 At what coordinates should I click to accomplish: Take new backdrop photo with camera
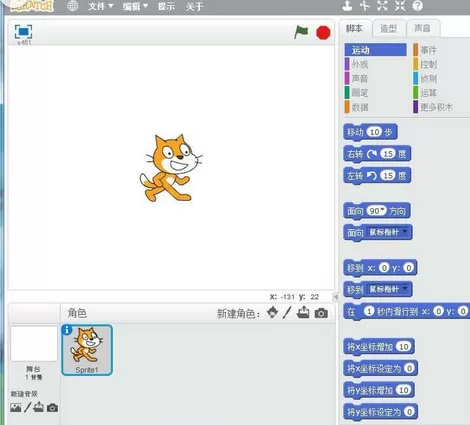pos(52,408)
